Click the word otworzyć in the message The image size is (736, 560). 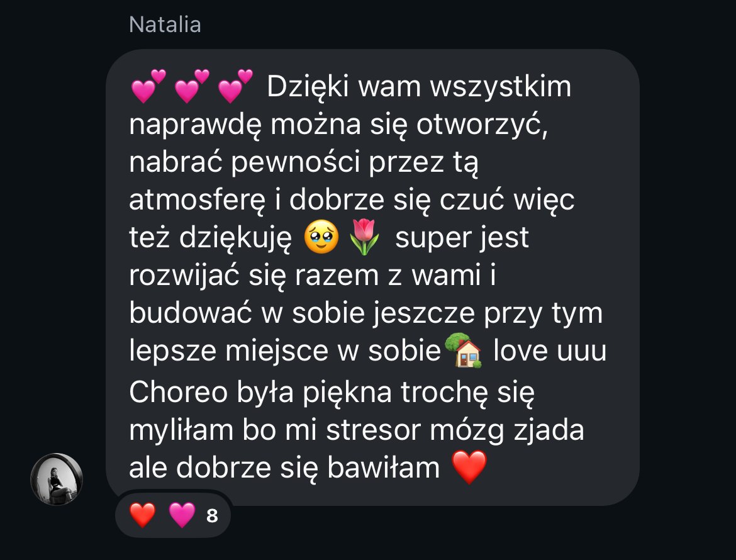[x=482, y=125]
